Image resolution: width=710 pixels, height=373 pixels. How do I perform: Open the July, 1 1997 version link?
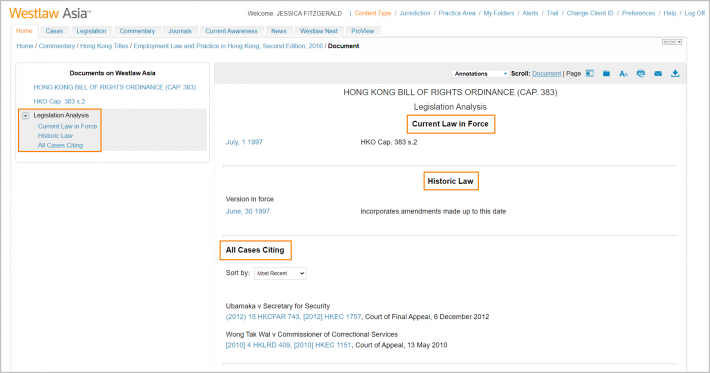[244, 142]
